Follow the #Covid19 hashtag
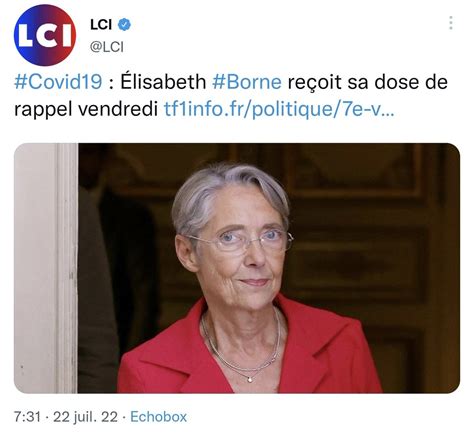The image size is (474, 440). coord(58,82)
